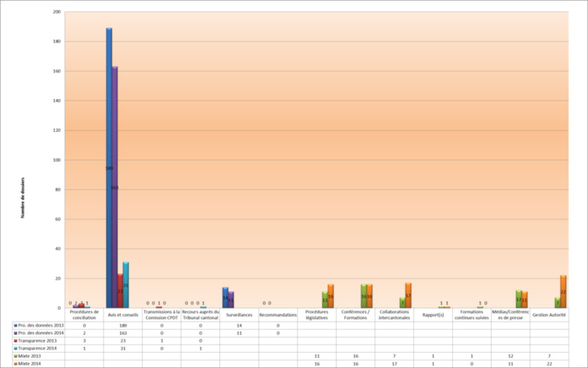The height and width of the screenshot is (368, 588).
Task: Click the Conférences / Formations category label
Action: coord(355,315)
